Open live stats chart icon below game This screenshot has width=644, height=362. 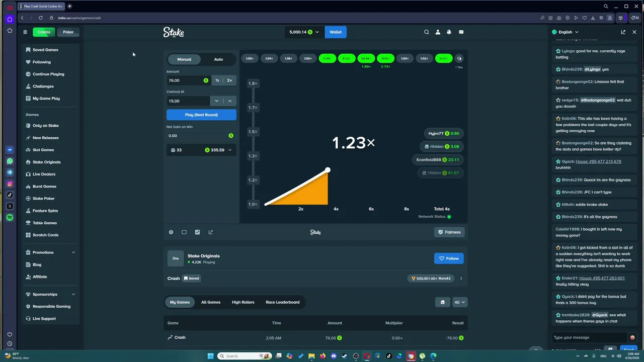coord(197,232)
